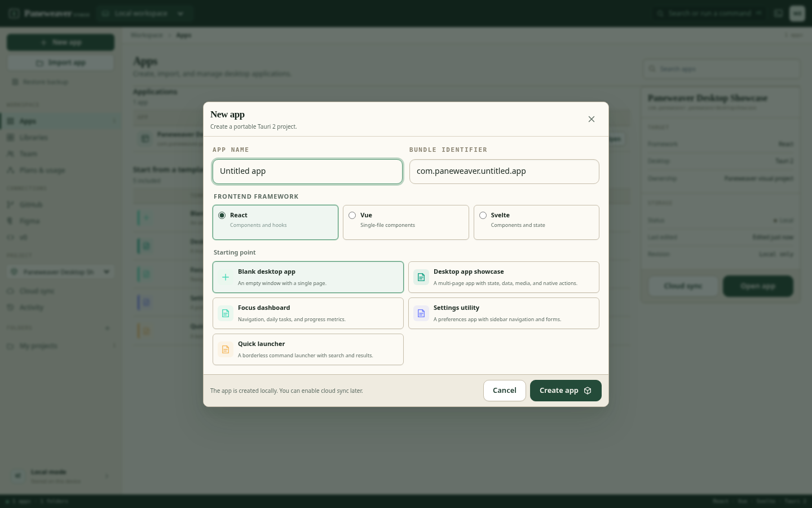This screenshot has width=812, height=508.
Task: Click the user avatar in top bar
Action: [x=797, y=13]
